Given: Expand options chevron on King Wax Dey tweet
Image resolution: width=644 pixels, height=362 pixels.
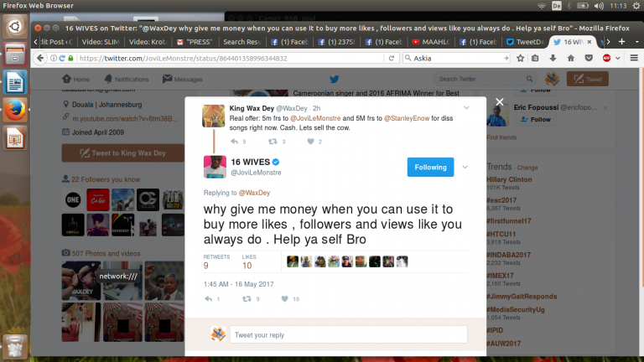Looking at the screenshot, I should click(x=466, y=108).
